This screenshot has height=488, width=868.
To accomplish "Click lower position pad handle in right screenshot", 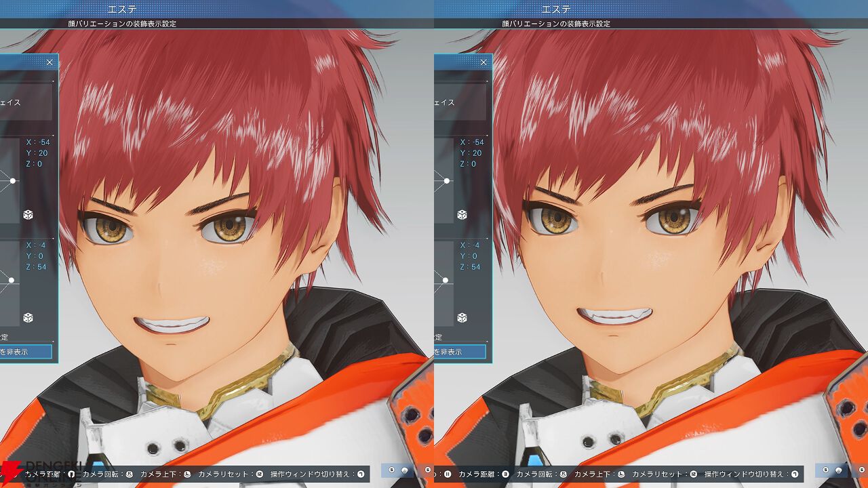I will pos(446,280).
